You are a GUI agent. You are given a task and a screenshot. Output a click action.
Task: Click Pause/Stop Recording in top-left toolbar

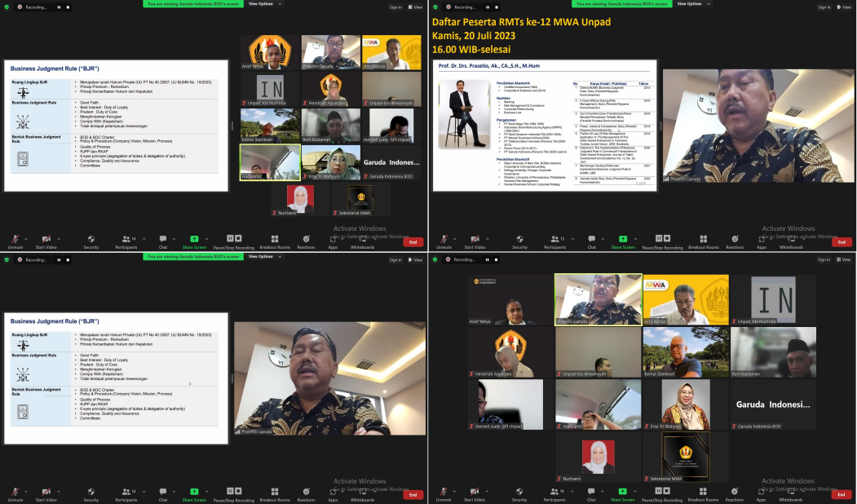click(234, 241)
